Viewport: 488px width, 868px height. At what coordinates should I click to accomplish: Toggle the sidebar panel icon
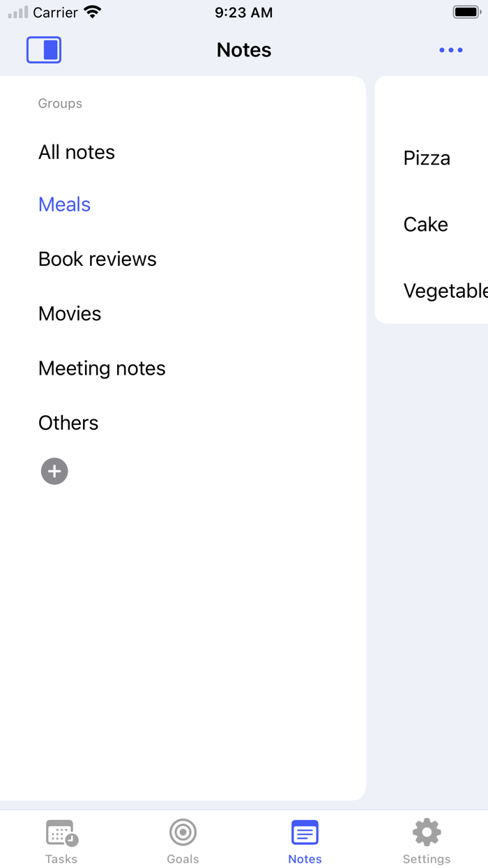point(43,50)
